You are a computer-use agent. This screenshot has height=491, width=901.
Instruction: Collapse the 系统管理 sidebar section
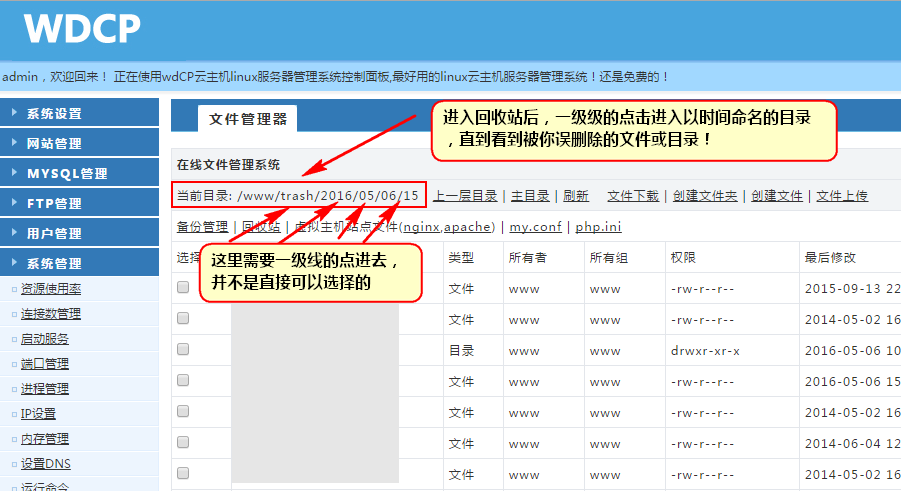(79, 263)
